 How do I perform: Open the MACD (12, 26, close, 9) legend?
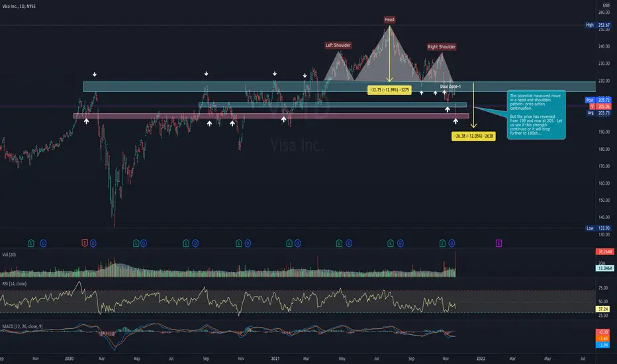(23, 327)
